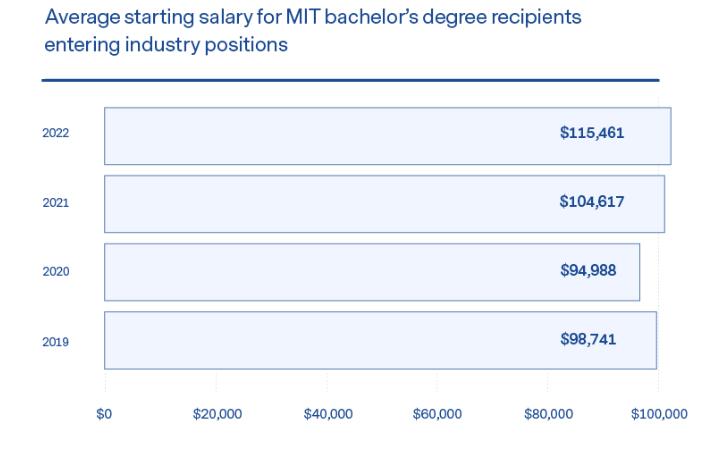Click the horizontal divider line under title
The width and height of the screenshot is (709, 450).
[x=350, y=81]
